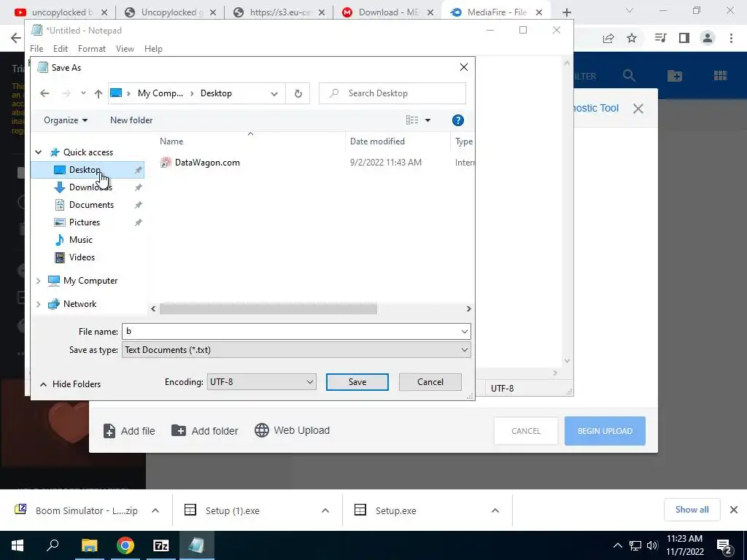Open Notepad Format menu
The width and height of the screenshot is (747, 560).
(92, 49)
